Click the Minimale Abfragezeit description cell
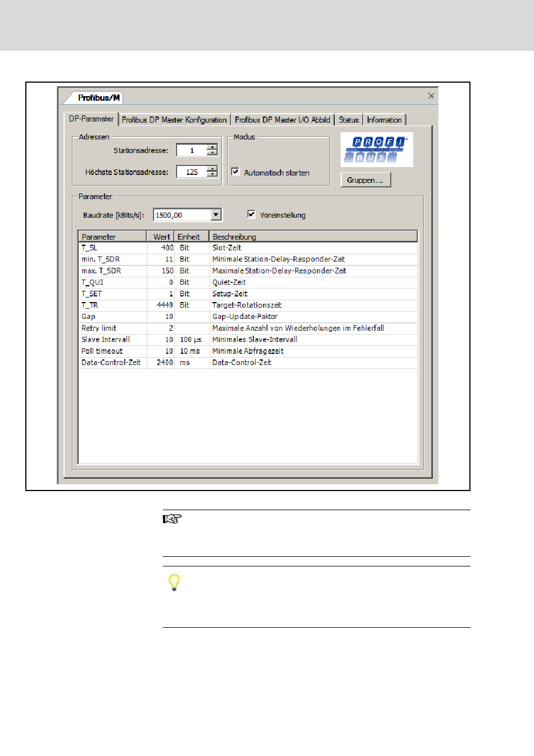The height and width of the screenshot is (756, 534). coord(313,351)
